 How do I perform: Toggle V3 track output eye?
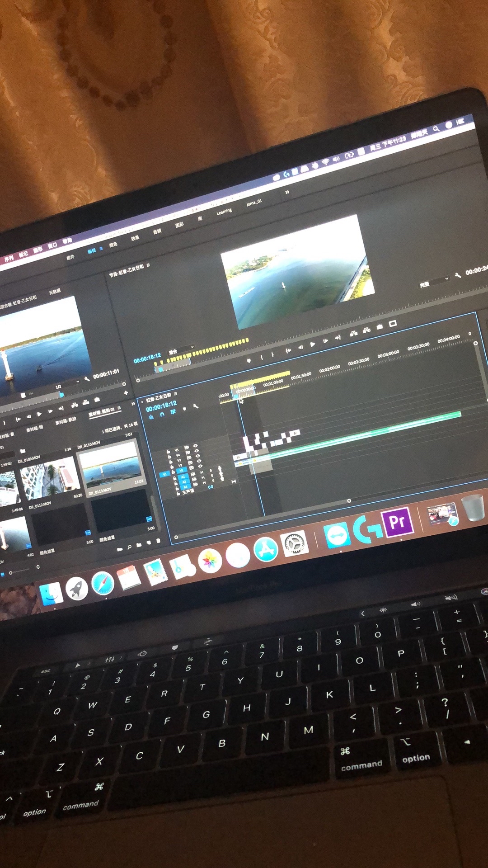pyautogui.click(x=197, y=456)
